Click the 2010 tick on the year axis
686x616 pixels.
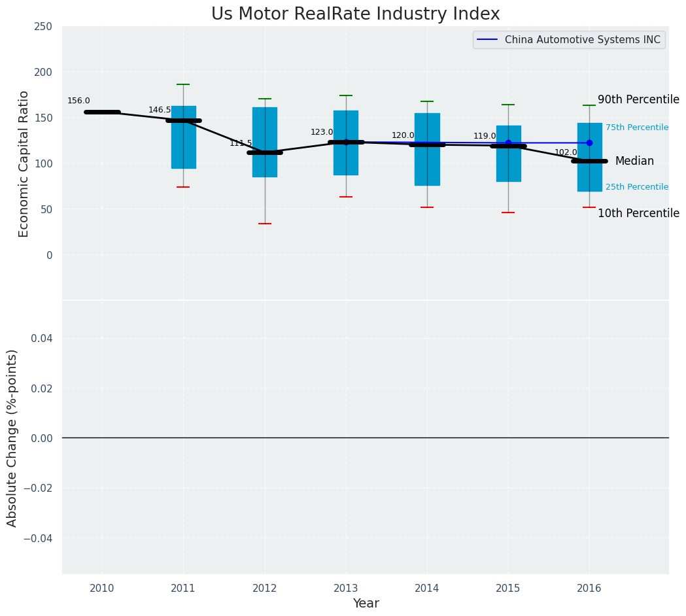pos(102,589)
